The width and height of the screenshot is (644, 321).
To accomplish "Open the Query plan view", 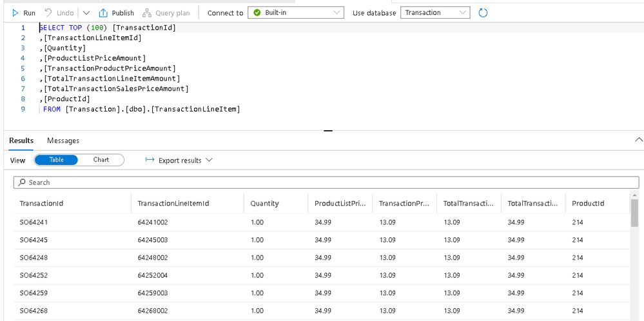I will pos(166,13).
